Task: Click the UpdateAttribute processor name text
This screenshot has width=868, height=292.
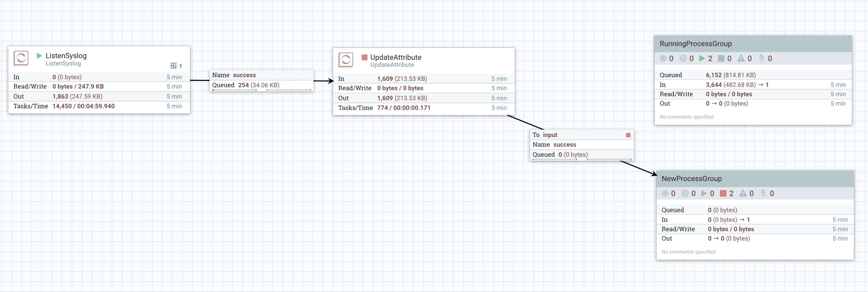Action: point(396,57)
